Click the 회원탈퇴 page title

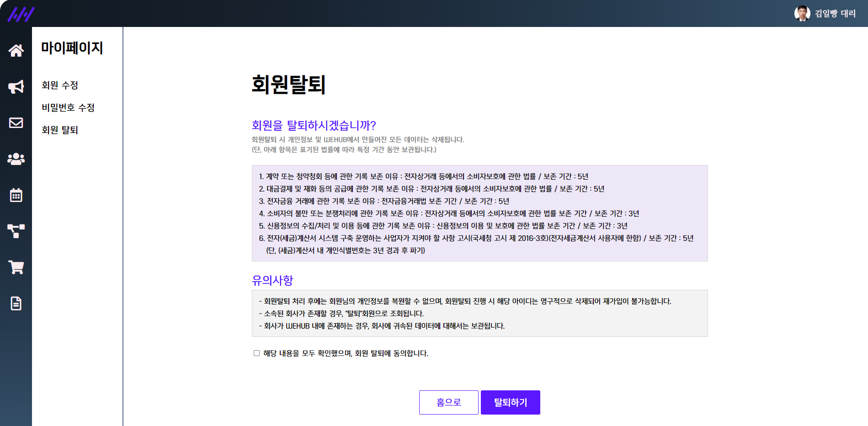[x=288, y=85]
